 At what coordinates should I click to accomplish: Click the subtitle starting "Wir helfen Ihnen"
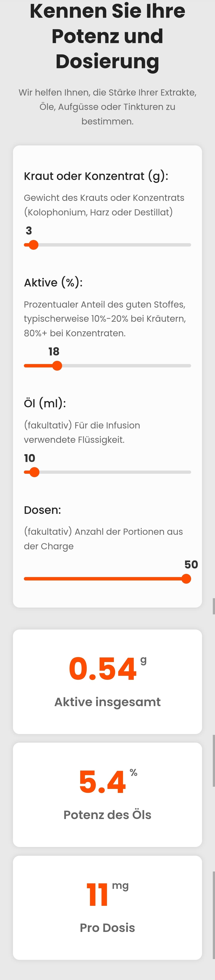pos(107,107)
